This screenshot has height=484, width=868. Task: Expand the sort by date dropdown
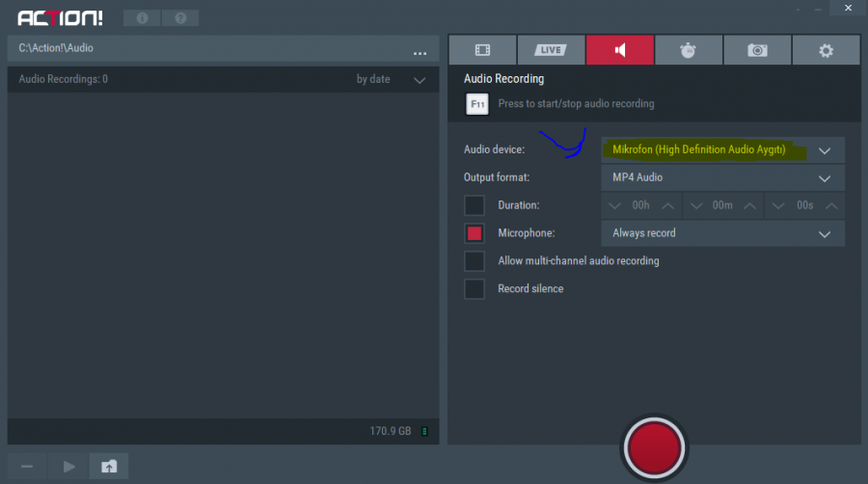coord(420,80)
